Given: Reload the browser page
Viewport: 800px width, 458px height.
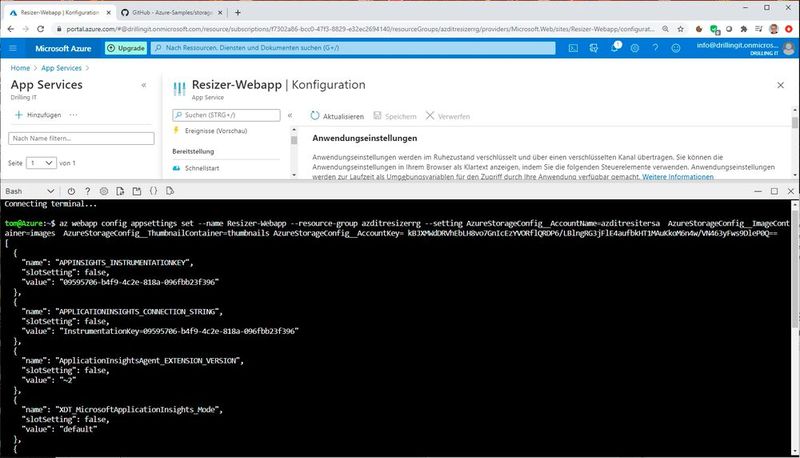Looking at the screenshot, I should click(x=41, y=29).
